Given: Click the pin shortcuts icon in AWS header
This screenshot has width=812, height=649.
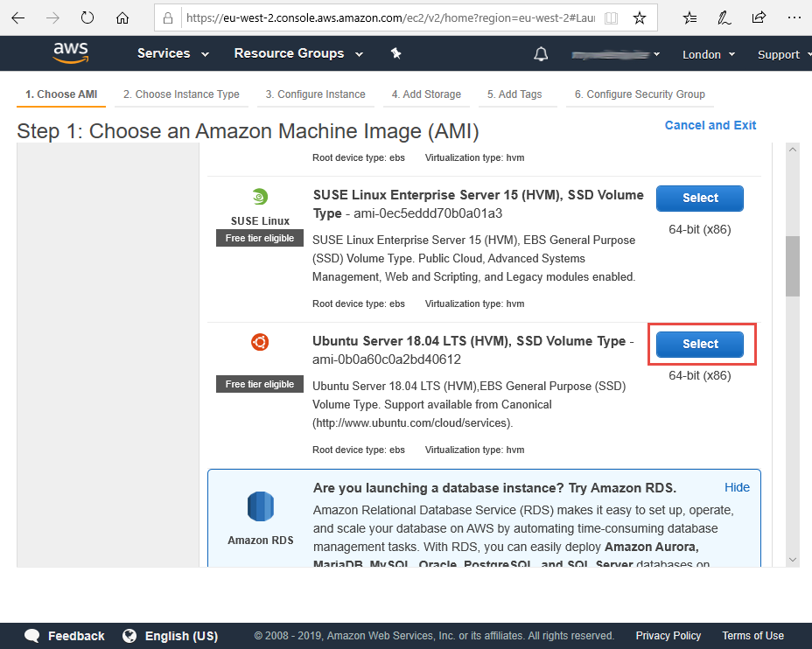Looking at the screenshot, I should tap(396, 53).
